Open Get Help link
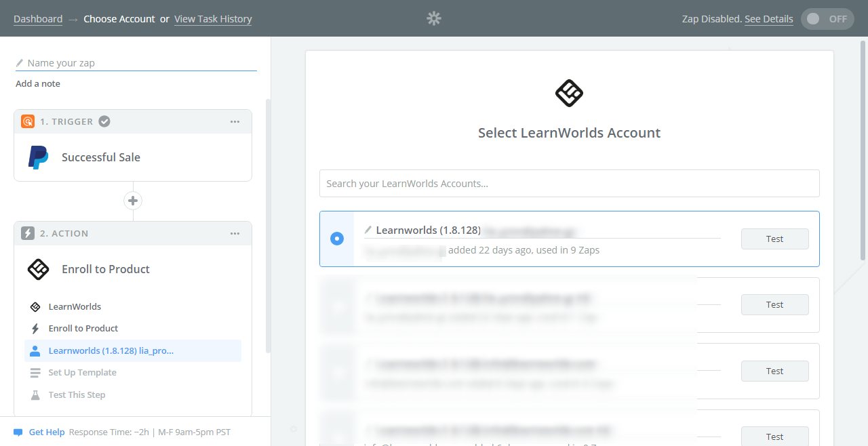Screen dimensions: 868x446 point(47,432)
